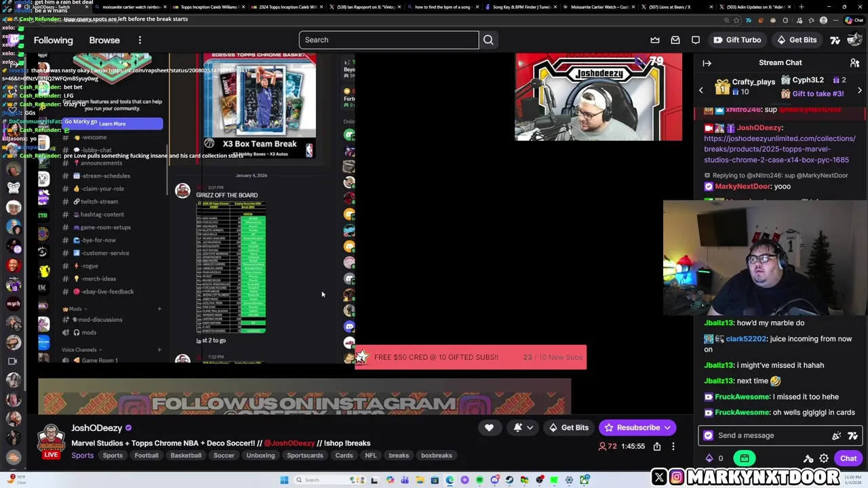Click username JoshODeezy in chat
The width and height of the screenshot is (868, 488).
759,127
